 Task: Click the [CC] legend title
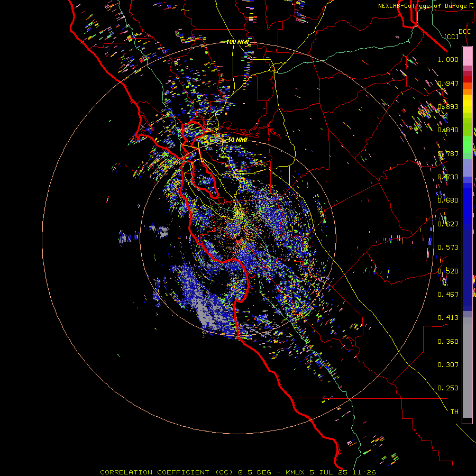[x=452, y=36]
